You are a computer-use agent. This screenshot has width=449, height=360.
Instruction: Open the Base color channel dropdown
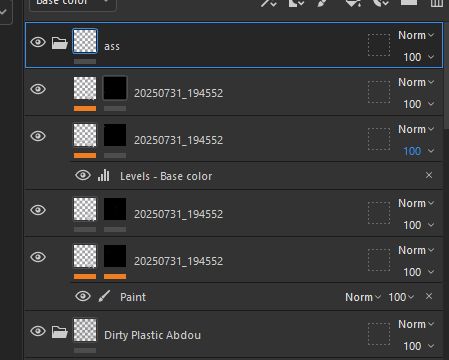(x=72, y=3)
